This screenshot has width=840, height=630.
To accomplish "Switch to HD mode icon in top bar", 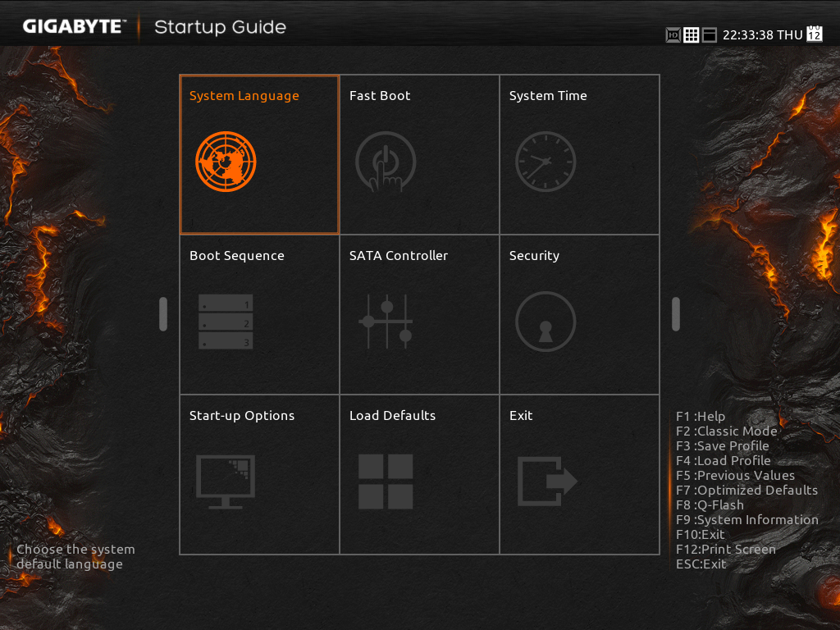I will pyautogui.click(x=673, y=35).
